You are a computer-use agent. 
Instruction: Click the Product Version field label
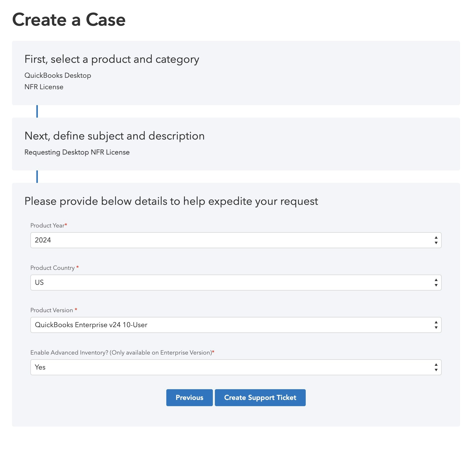52,310
